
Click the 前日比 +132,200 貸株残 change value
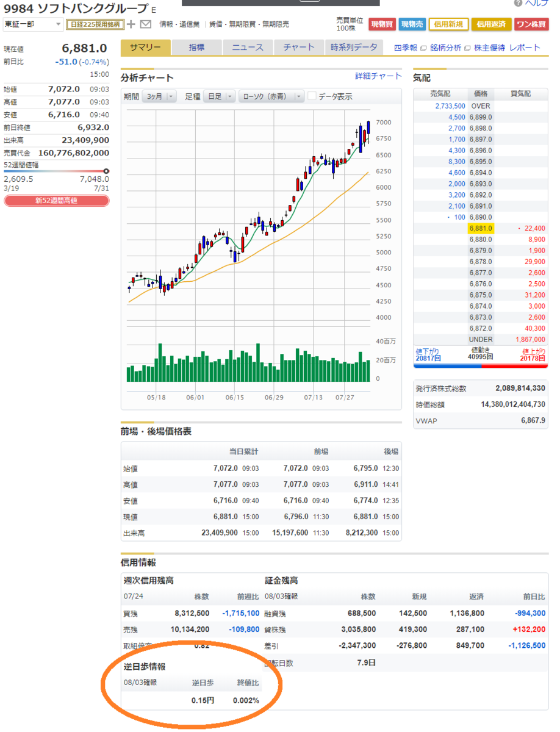click(528, 629)
